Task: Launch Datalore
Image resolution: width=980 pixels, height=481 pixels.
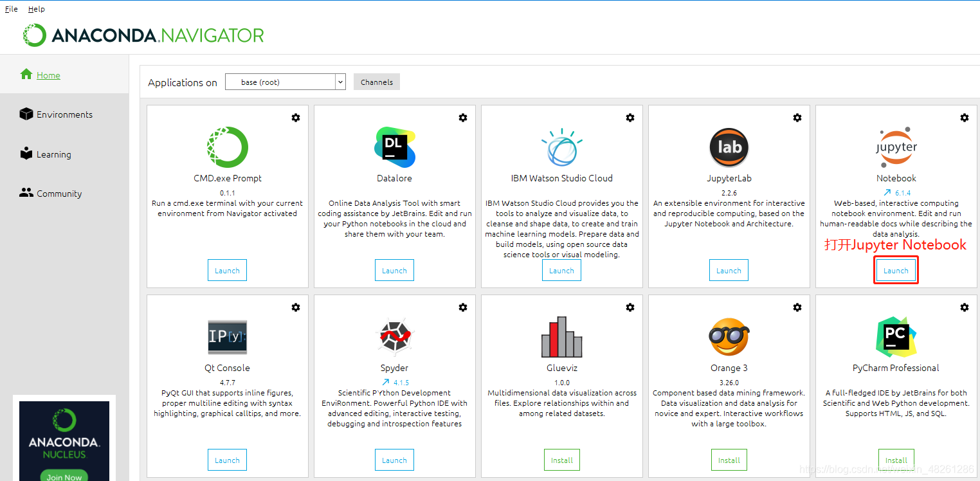Action: tap(394, 271)
